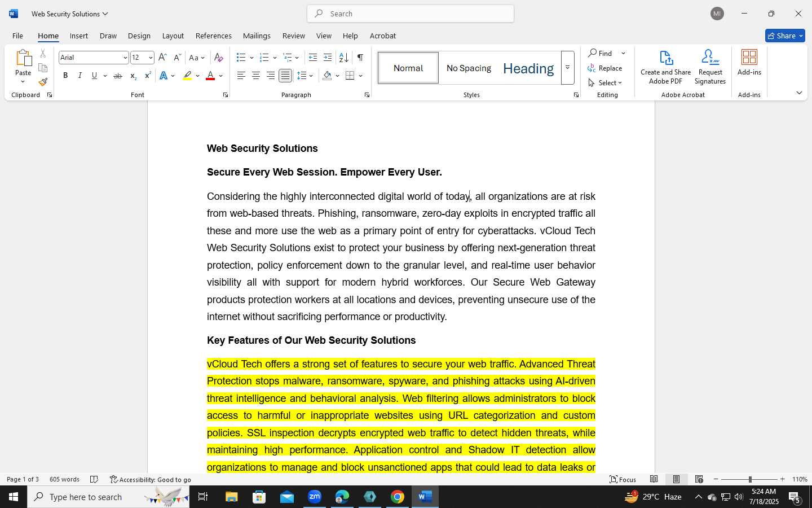Image resolution: width=812 pixels, height=508 pixels.
Task: Toggle Show/Hide paragraph marks
Action: point(360,58)
